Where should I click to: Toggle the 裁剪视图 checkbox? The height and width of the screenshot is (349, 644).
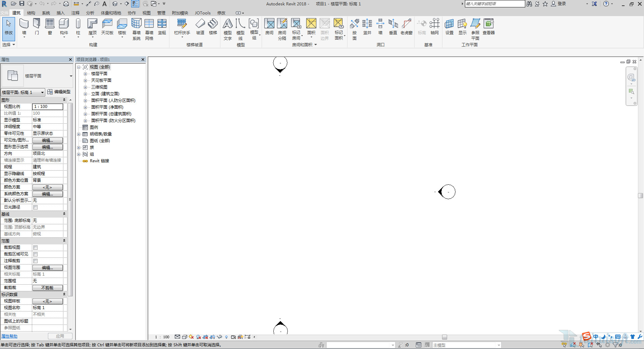[x=35, y=247]
